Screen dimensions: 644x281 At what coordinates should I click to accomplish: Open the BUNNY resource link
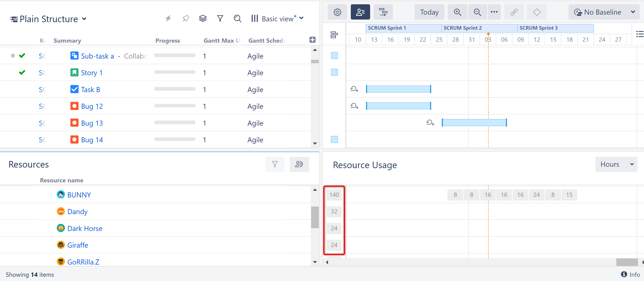pyautogui.click(x=79, y=195)
